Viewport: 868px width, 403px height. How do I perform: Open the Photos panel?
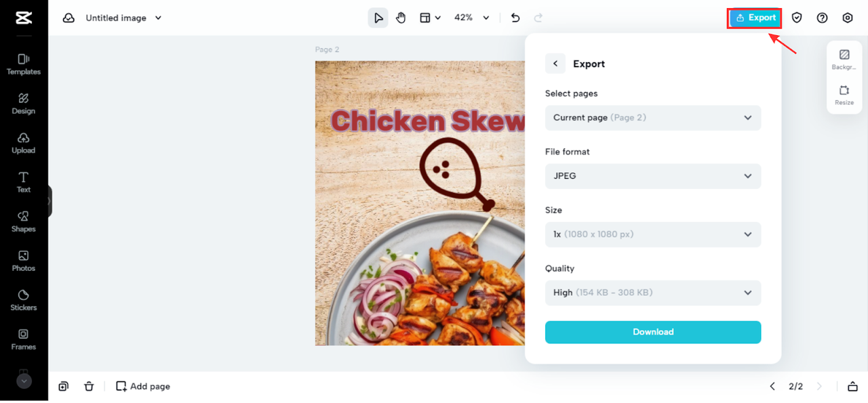coord(24,261)
